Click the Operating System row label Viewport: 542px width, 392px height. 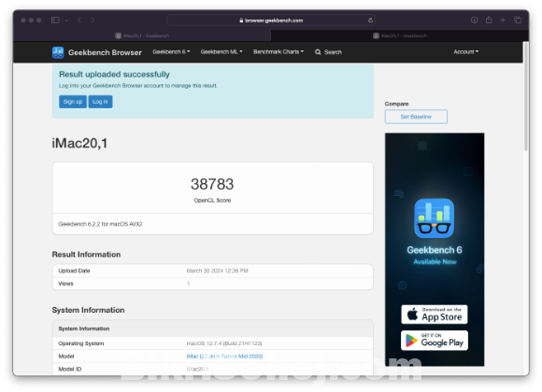pos(81,343)
